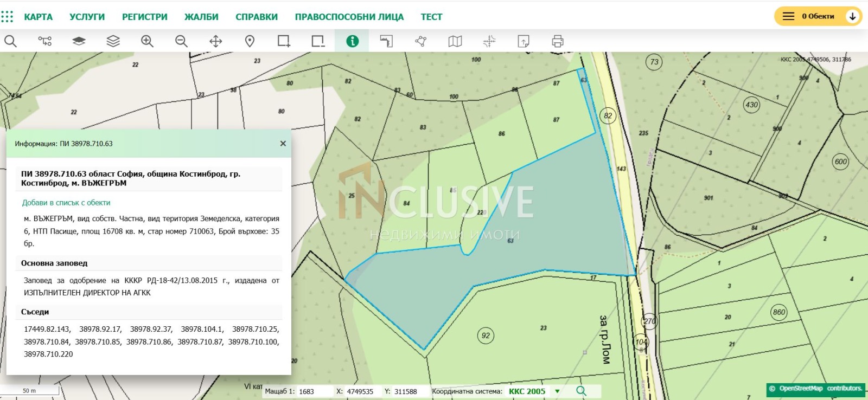The width and height of the screenshot is (868, 400).
Task: Close the ПИ 38978.710.63 information panel
Action: pos(283,144)
